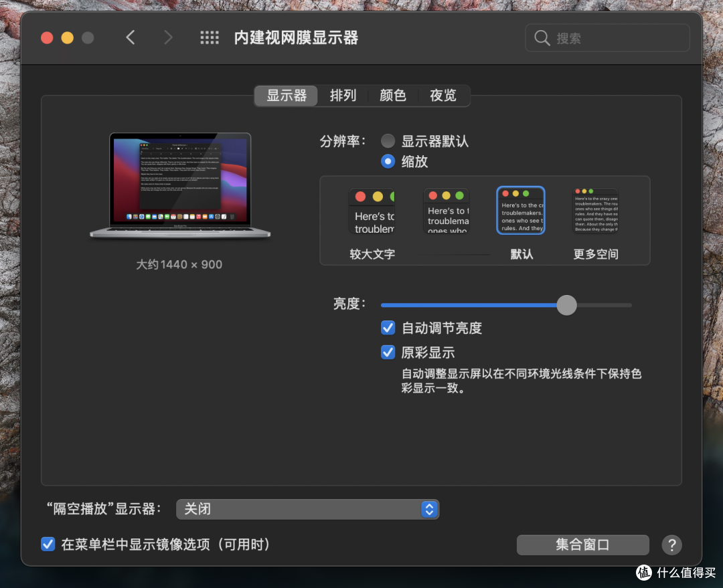Toggle 自动调节亮度 checkbox

(388, 328)
